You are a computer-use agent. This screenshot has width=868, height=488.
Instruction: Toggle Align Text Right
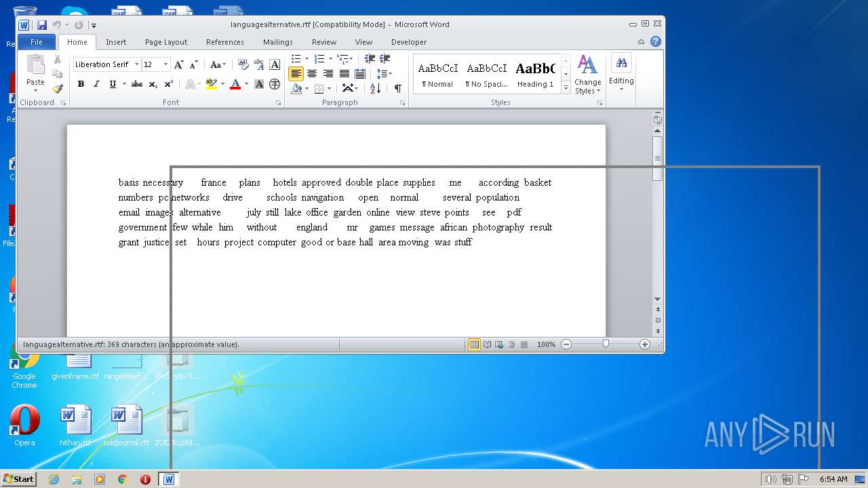pos(328,73)
